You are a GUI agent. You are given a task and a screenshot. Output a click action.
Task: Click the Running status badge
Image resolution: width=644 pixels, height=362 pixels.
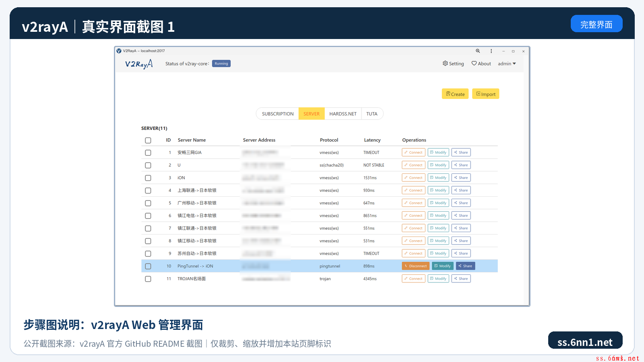click(221, 64)
